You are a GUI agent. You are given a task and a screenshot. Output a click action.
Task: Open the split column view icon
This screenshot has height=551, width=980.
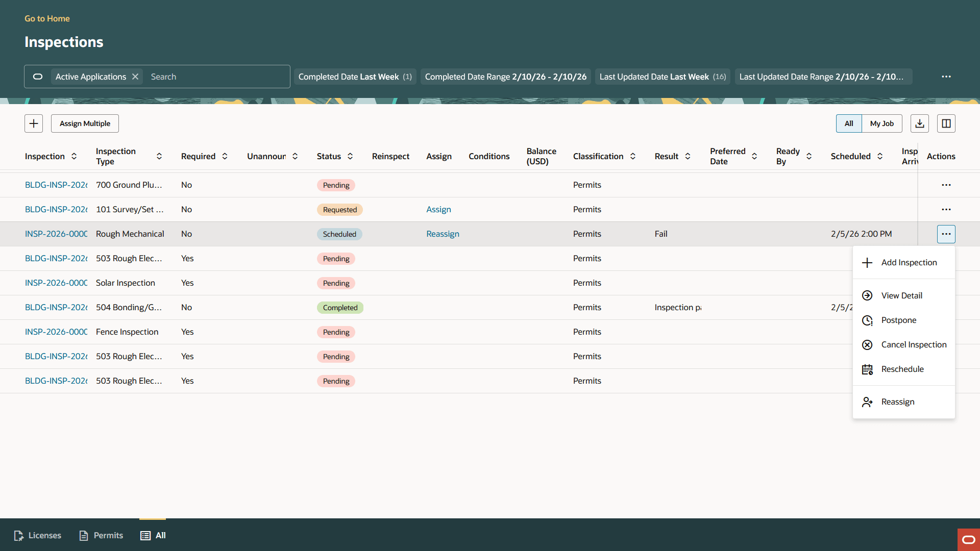point(946,123)
